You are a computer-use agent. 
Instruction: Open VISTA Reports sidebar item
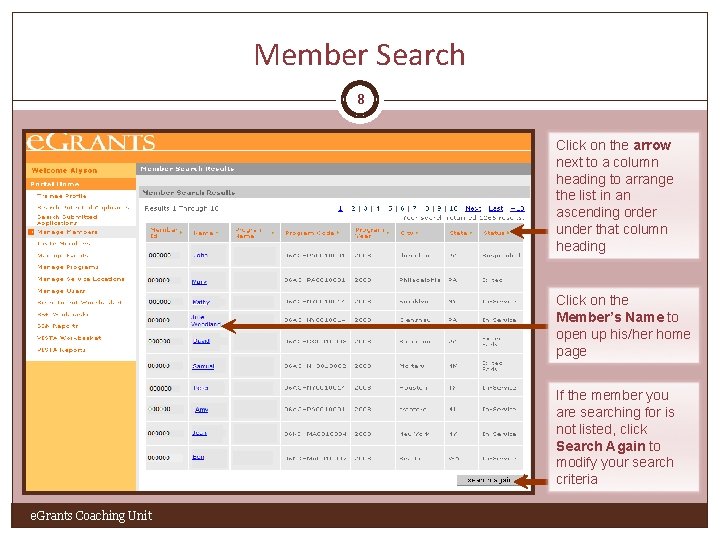point(61,349)
